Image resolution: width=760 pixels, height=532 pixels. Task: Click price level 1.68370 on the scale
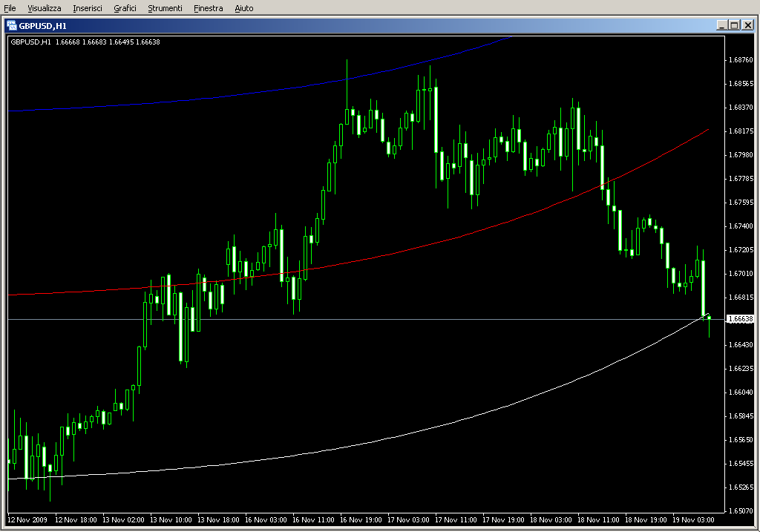point(741,108)
